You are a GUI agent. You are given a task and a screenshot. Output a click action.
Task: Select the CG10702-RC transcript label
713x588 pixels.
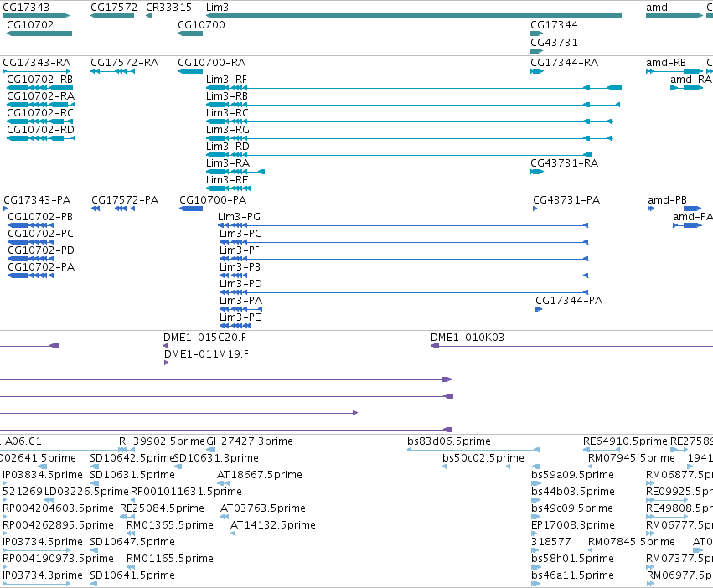(x=40, y=113)
